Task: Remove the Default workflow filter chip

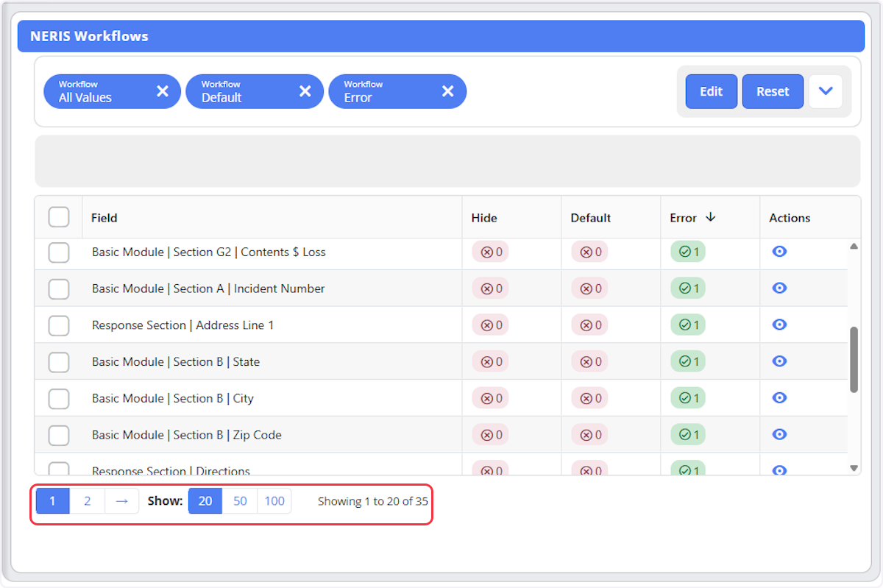Action: coord(305,91)
